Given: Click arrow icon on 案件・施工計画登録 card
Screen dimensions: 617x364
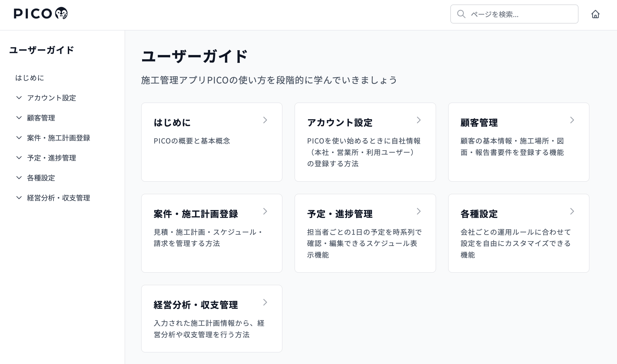Looking at the screenshot, I should pos(265,211).
